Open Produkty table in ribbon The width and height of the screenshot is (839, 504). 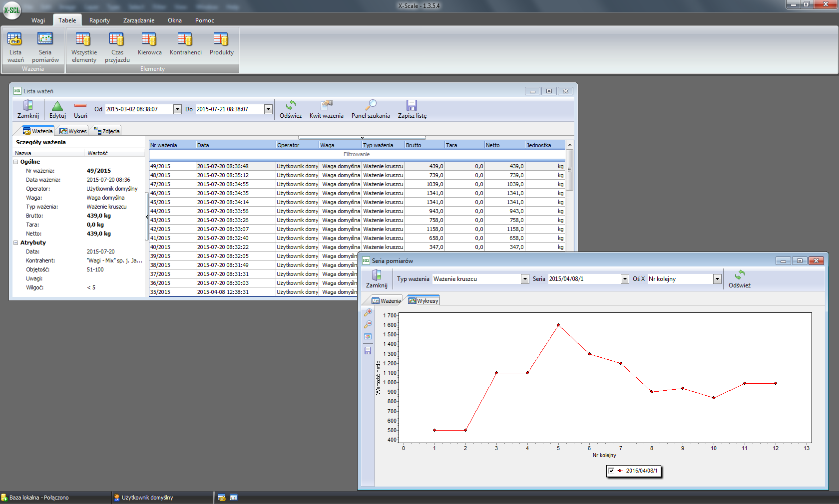coord(221,44)
